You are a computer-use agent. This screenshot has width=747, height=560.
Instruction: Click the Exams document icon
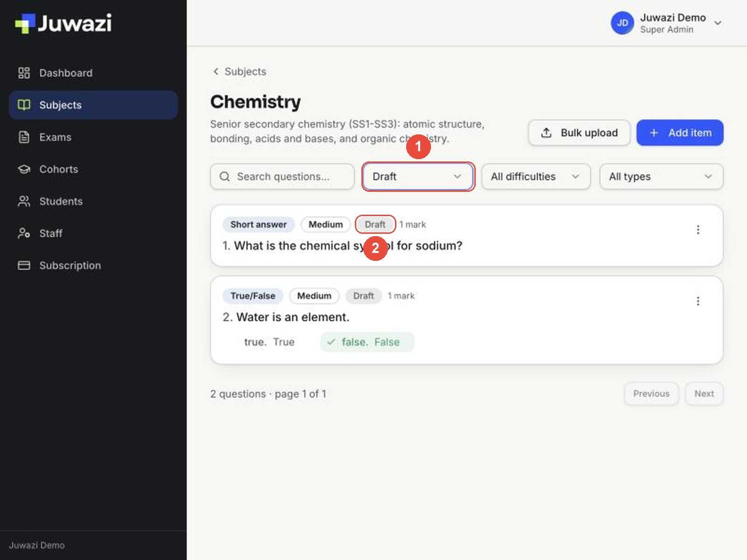24,137
